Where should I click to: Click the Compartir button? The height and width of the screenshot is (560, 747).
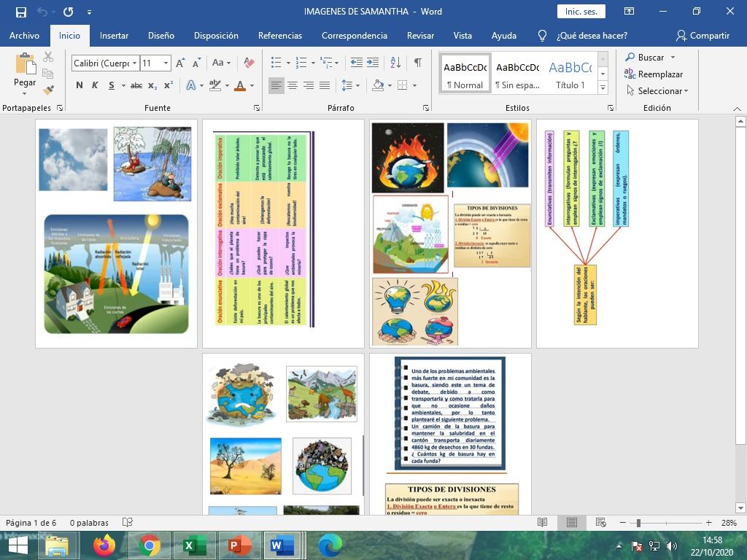(703, 35)
